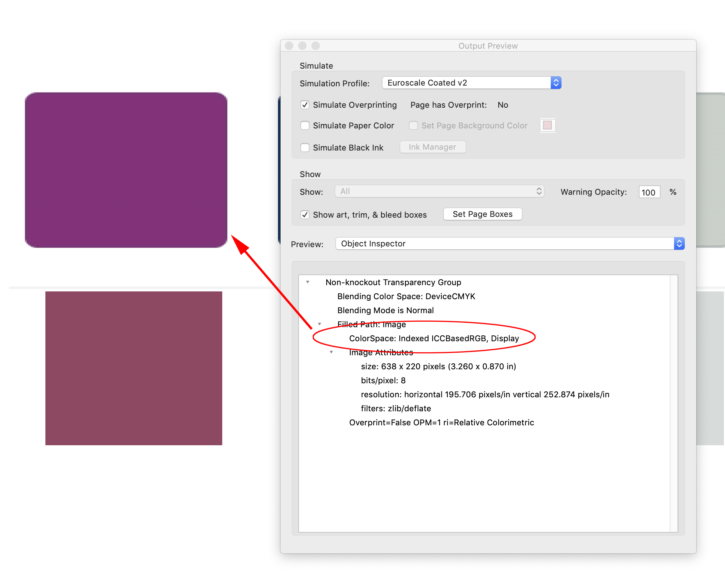Click the Set Page Boxes button

pyautogui.click(x=482, y=214)
